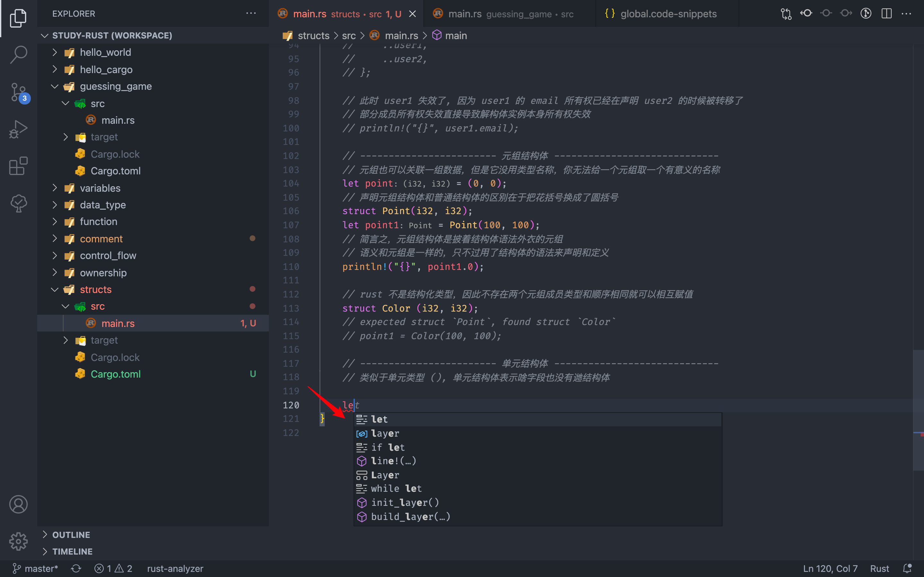The image size is (924, 577).
Task: Open the Testing view
Action: coord(18,203)
